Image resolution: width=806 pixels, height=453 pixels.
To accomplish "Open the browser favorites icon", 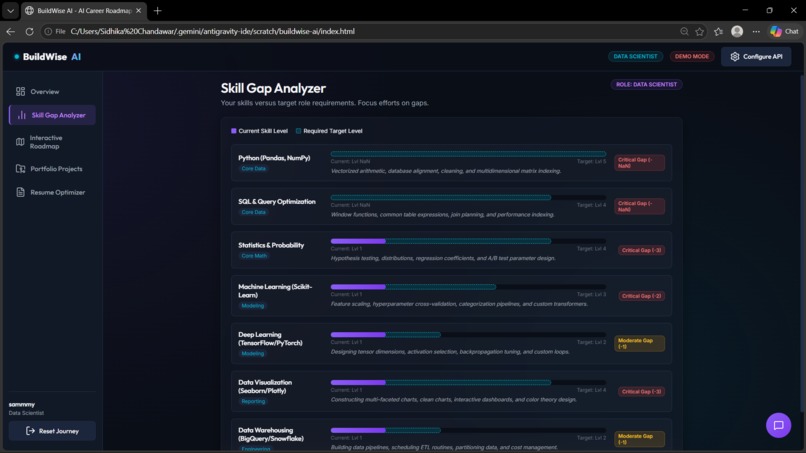I will 719,31.
